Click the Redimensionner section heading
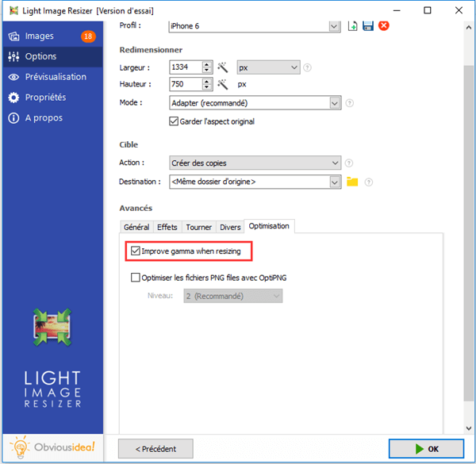 coord(151,50)
